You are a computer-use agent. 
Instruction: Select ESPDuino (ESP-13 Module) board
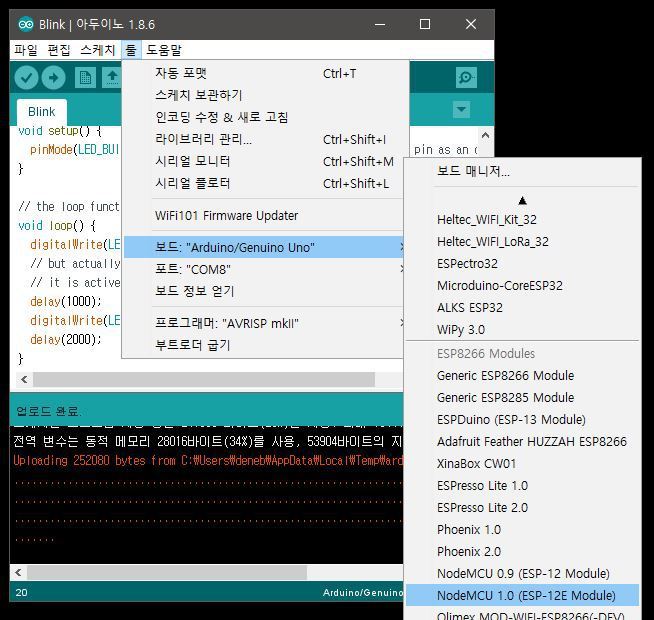(x=522, y=419)
